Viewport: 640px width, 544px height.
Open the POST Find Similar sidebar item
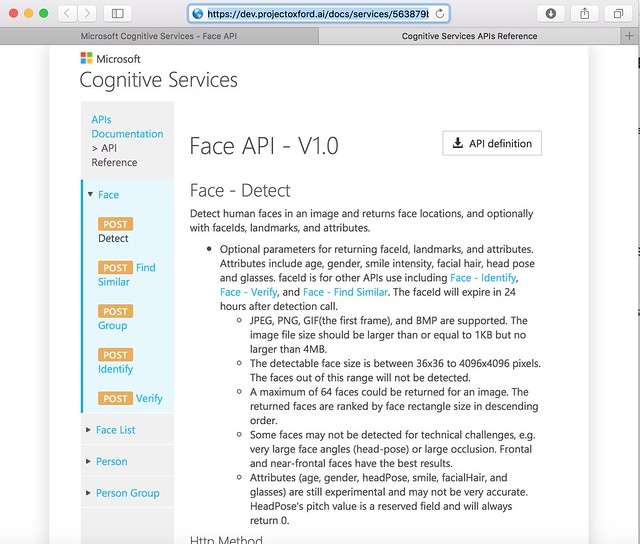pyautogui.click(x=127, y=275)
